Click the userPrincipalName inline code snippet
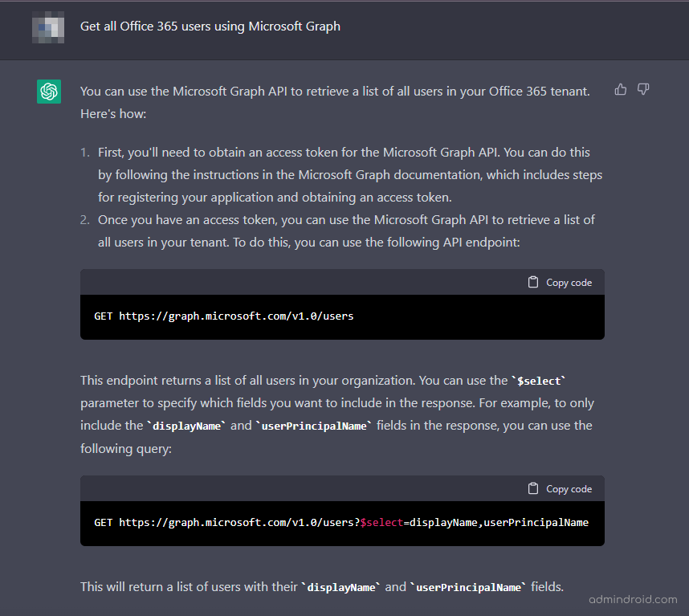689x616 pixels. [315, 425]
